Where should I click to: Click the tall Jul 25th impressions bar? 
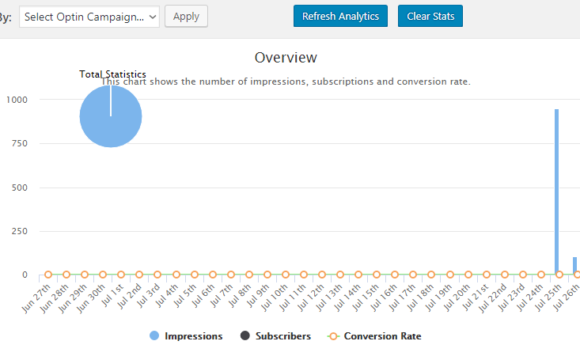[556, 192]
